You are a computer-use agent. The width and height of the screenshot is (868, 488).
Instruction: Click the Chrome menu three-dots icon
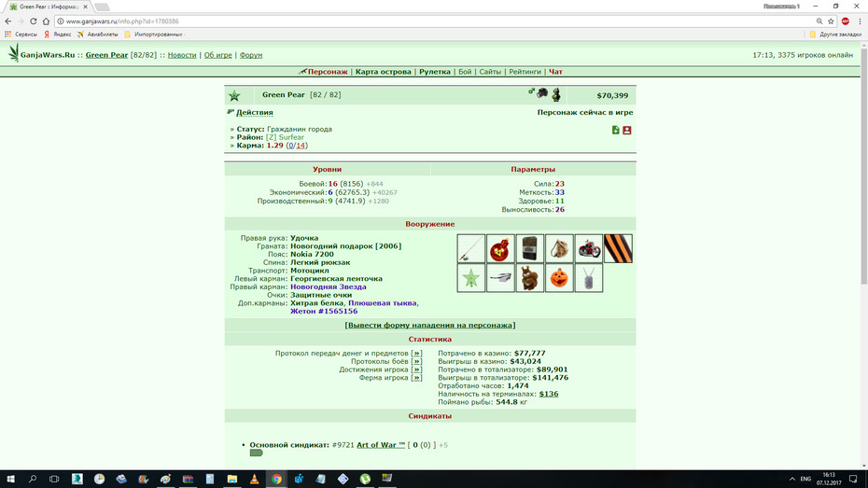[x=860, y=21]
